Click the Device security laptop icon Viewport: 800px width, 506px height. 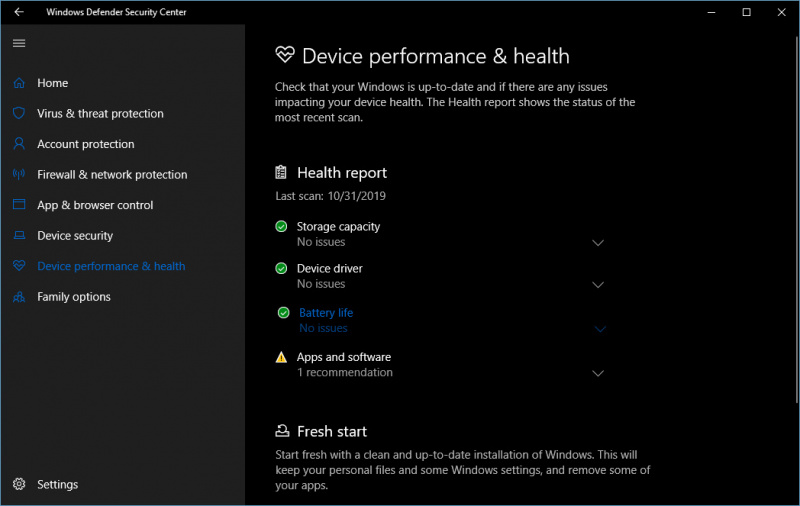[19, 235]
